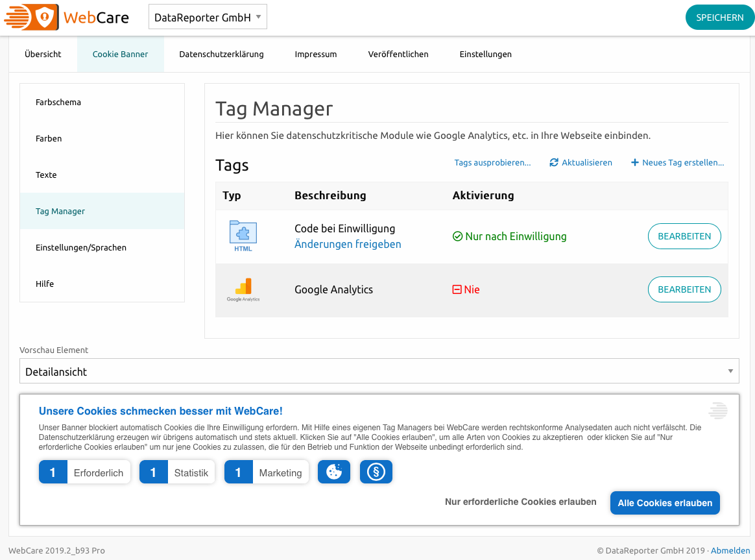Click the plus icon for new tag
This screenshot has width=755, height=560.
click(635, 163)
